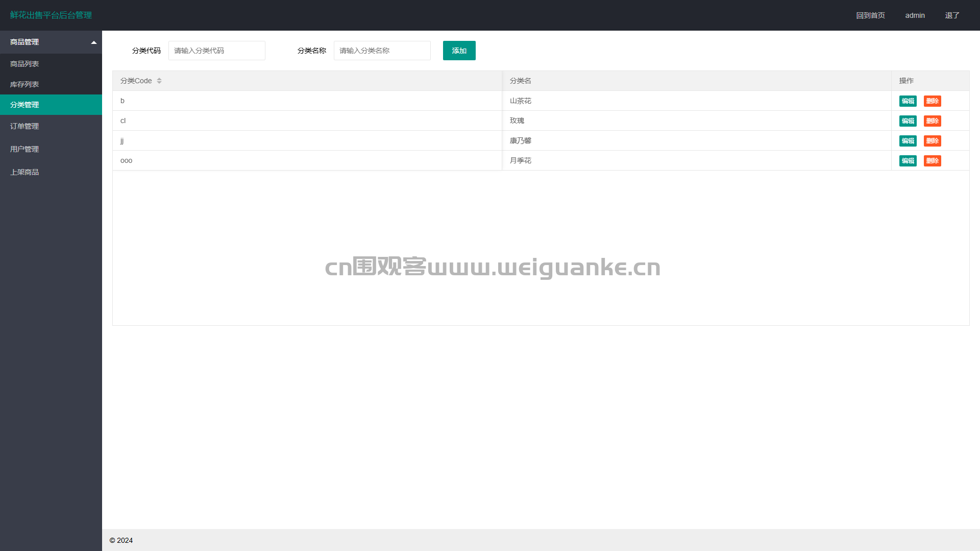Open 商品列表 in the sidebar
This screenshot has height=551, width=980.
pos(51,64)
